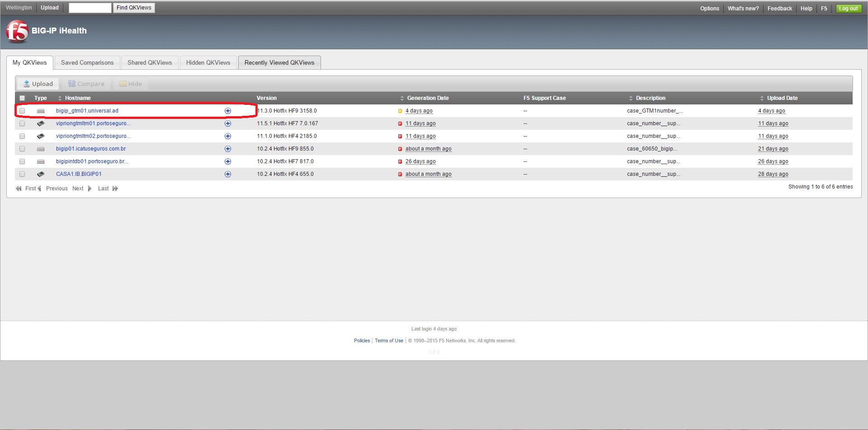This screenshot has height=430, width=868.
Task: Open the Options menu in top bar
Action: [709, 9]
